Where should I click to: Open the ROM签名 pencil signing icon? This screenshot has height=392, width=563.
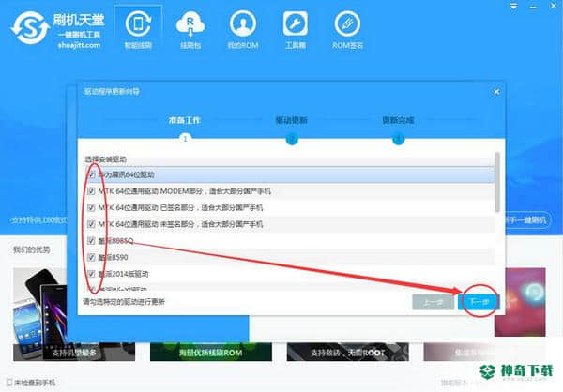(347, 29)
